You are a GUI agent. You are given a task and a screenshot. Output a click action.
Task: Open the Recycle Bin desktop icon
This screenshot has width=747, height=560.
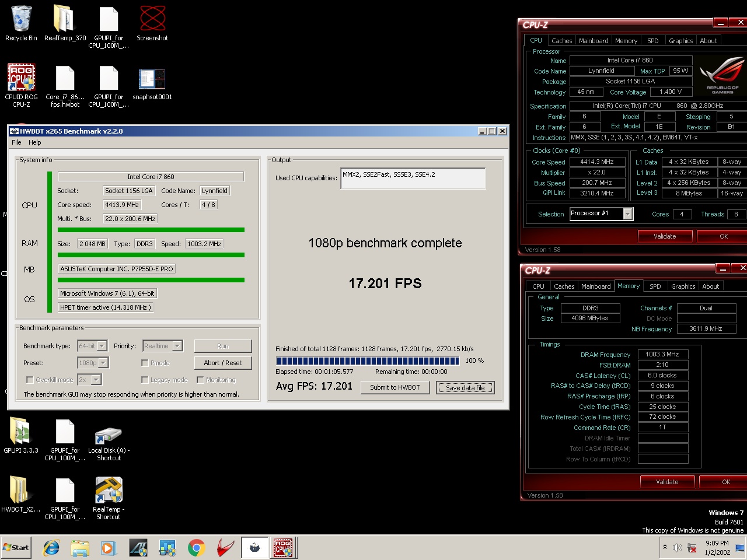coord(21,23)
